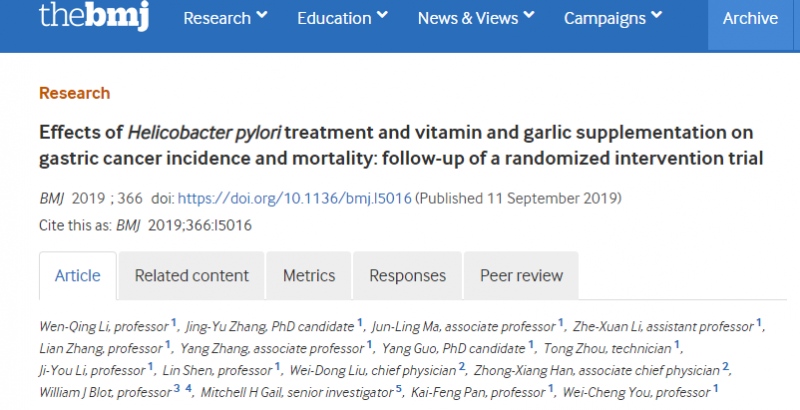800x410 pixels.
Task: Click affiliation 1 next to Wen-Qing Li
Action: tap(174, 322)
